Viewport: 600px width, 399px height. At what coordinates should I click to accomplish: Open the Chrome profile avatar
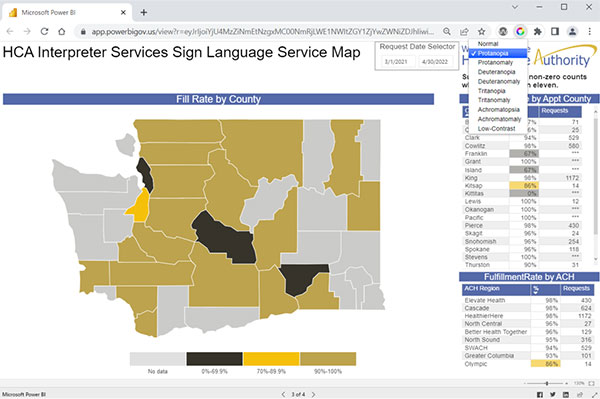point(572,32)
